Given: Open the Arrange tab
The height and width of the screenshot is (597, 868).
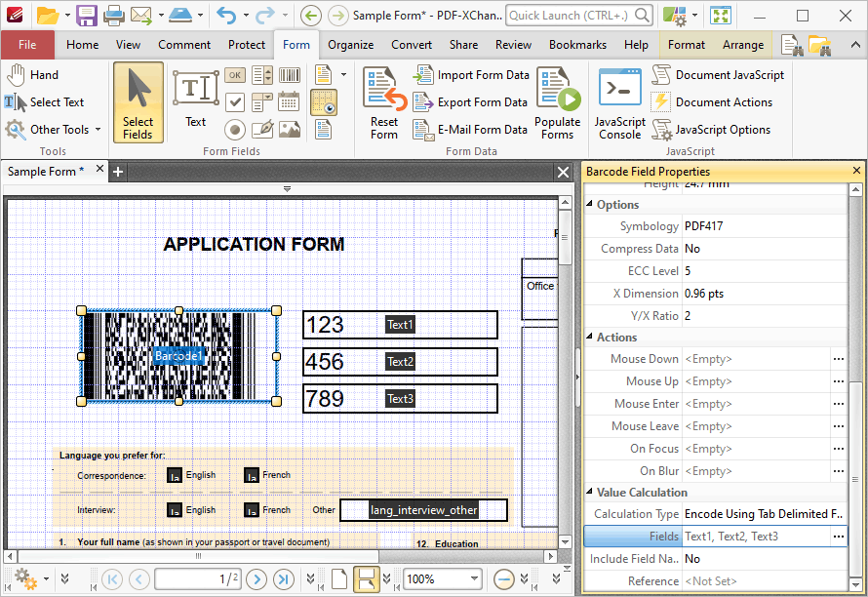Looking at the screenshot, I should pyautogui.click(x=743, y=45).
